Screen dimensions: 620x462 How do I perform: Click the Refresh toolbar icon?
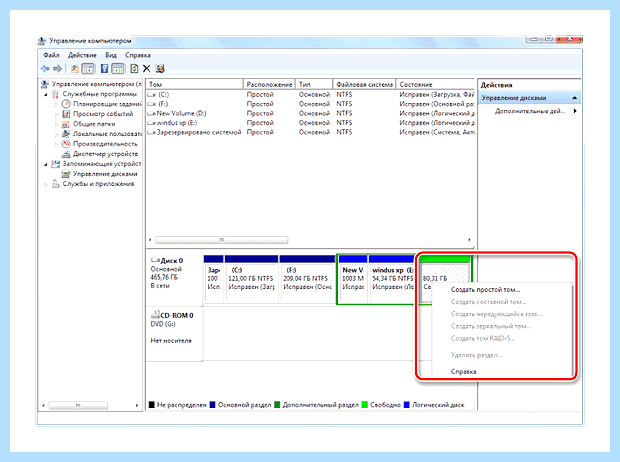(x=134, y=69)
